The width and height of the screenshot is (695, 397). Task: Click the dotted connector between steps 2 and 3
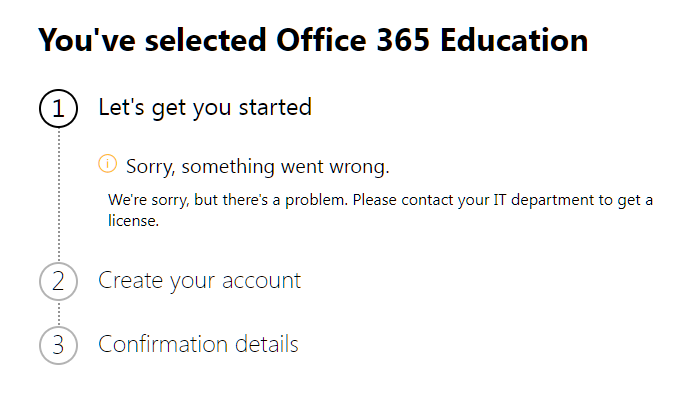point(59,313)
